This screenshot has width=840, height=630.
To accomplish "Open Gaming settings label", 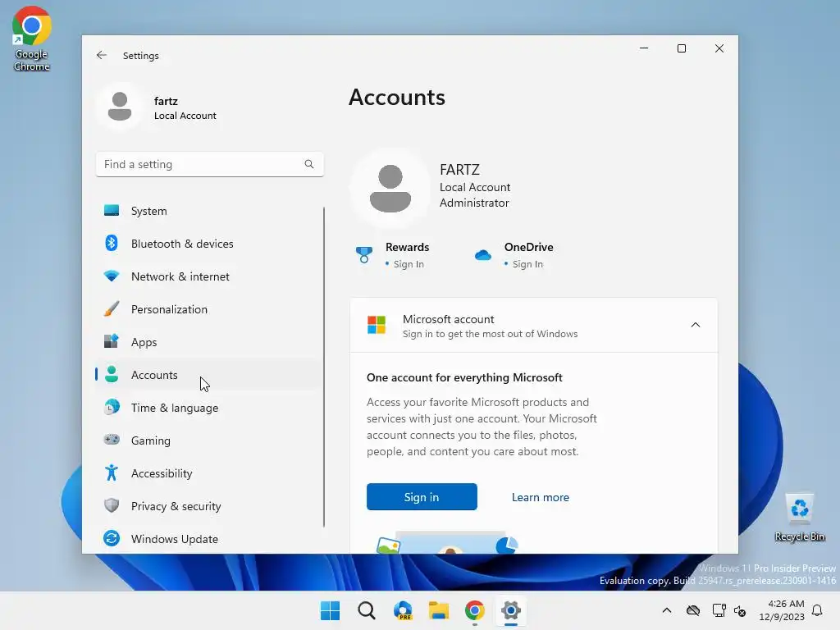I will 151,441.
